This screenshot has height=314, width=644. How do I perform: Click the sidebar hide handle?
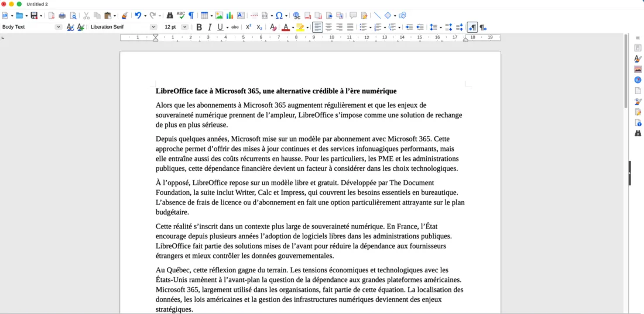click(x=629, y=173)
